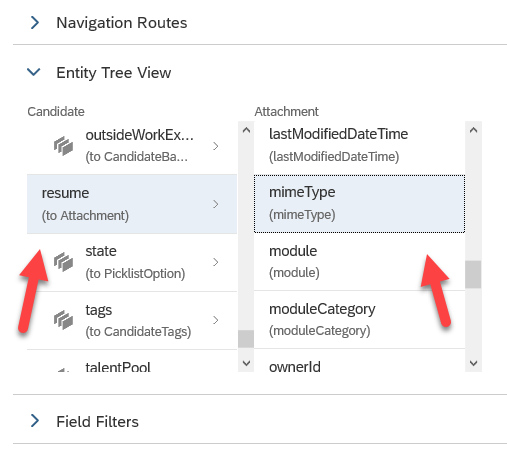This screenshot has height=462, width=507.
Task: Select the lastModifiedDateTime field
Action: pos(359,145)
